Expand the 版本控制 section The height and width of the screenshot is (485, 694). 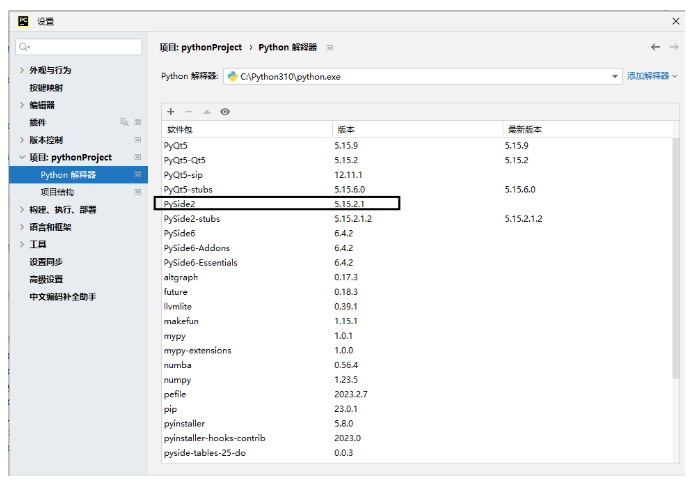[x=22, y=140]
